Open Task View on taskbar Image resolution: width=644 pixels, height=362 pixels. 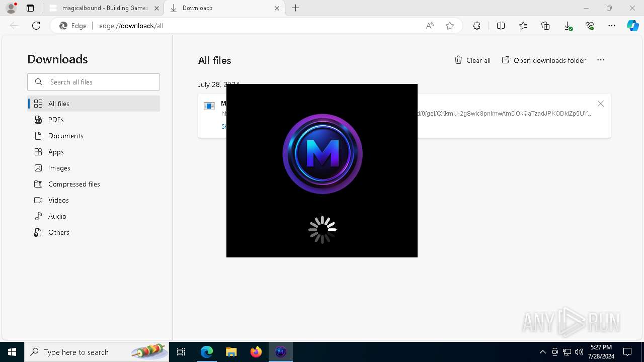tap(181, 352)
